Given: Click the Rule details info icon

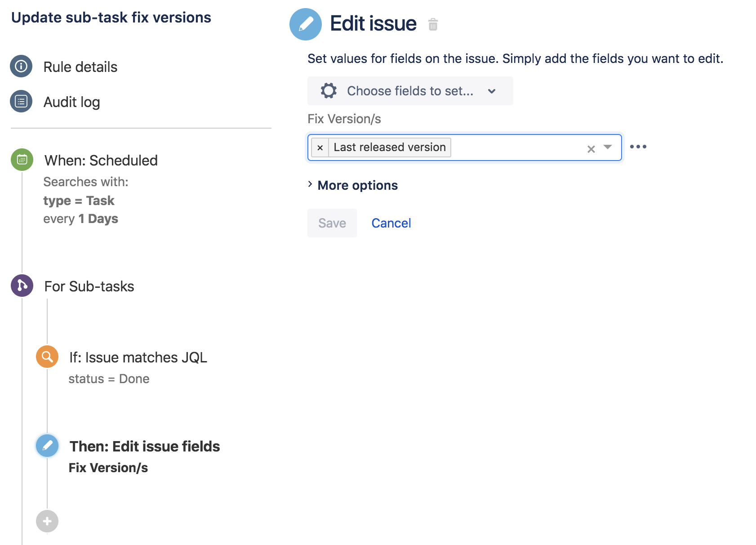Looking at the screenshot, I should [x=21, y=67].
